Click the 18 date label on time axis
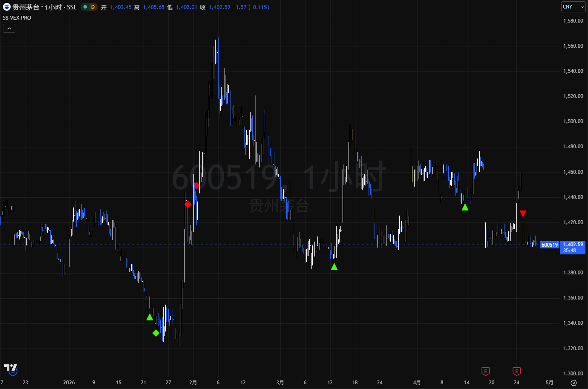 coord(355,383)
